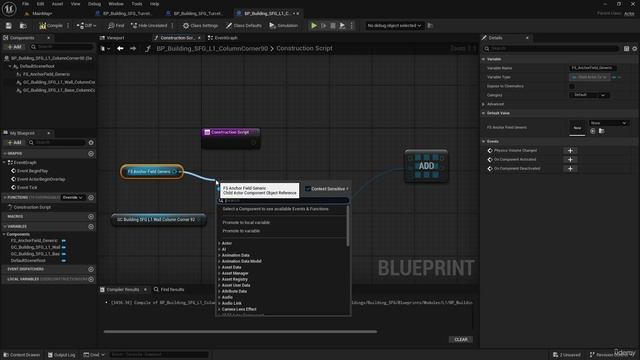The width and height of the screenshot is (640, 360).
Task: Select the FS Anchor Field Generic node
Action: (152, 171)
